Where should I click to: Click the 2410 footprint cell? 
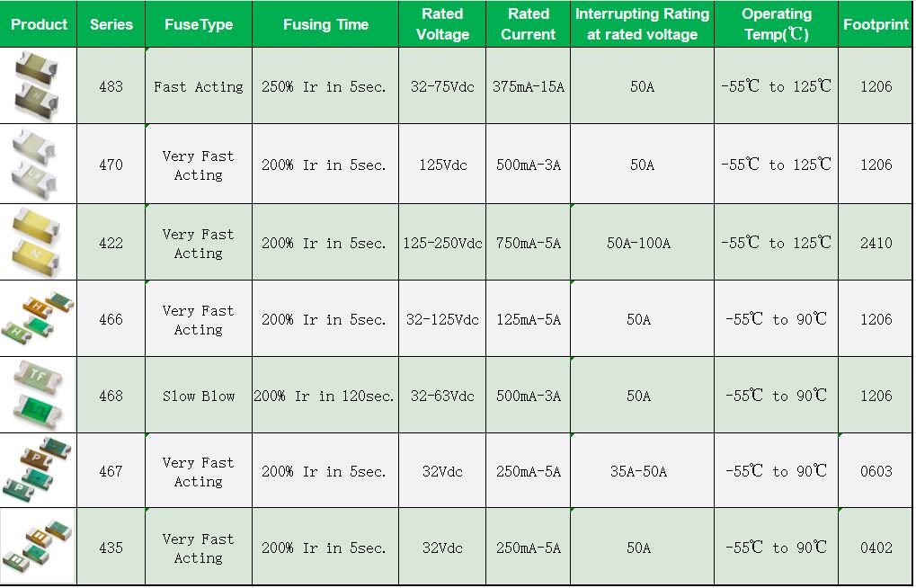(x=876, y=243)
